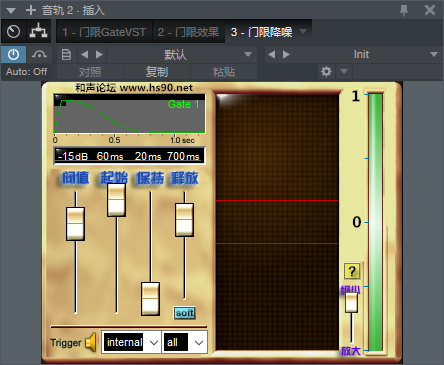Screen dimensions: 444x365
Task: Open the yellow question mark help
Action: [x=352, y=271]
